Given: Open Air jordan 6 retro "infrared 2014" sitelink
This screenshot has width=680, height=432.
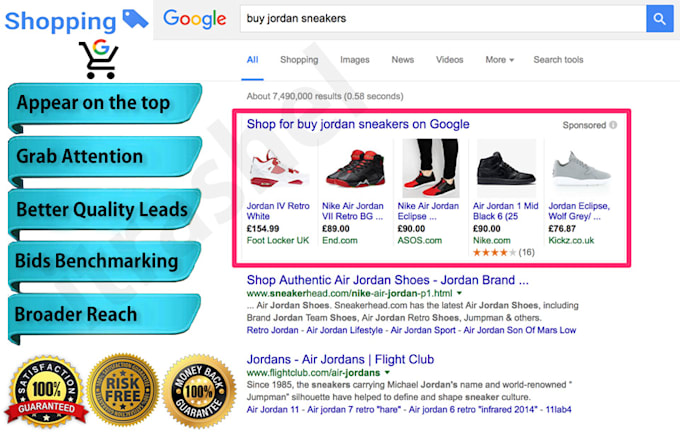Looking at the screenshot, I should point(473,409).
